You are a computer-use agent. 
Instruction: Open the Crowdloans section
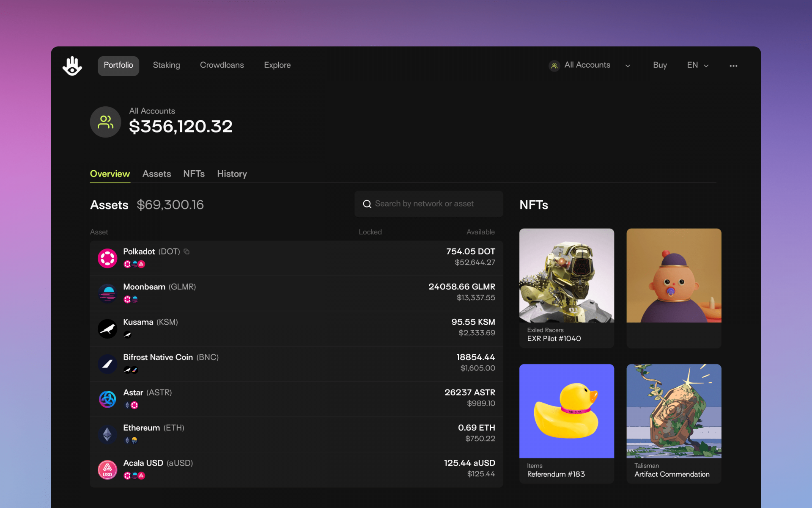pos(222,65)
